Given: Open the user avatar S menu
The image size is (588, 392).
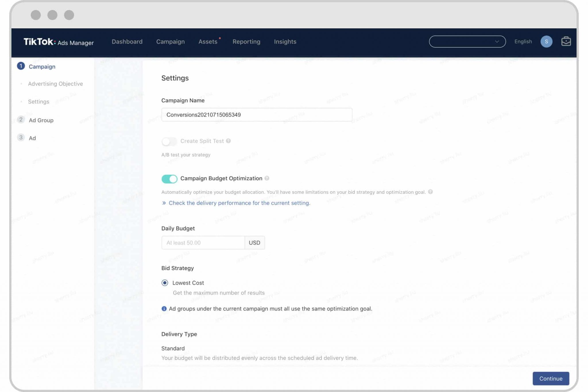Looking at the screenshot, I should (x=546, y=41).
